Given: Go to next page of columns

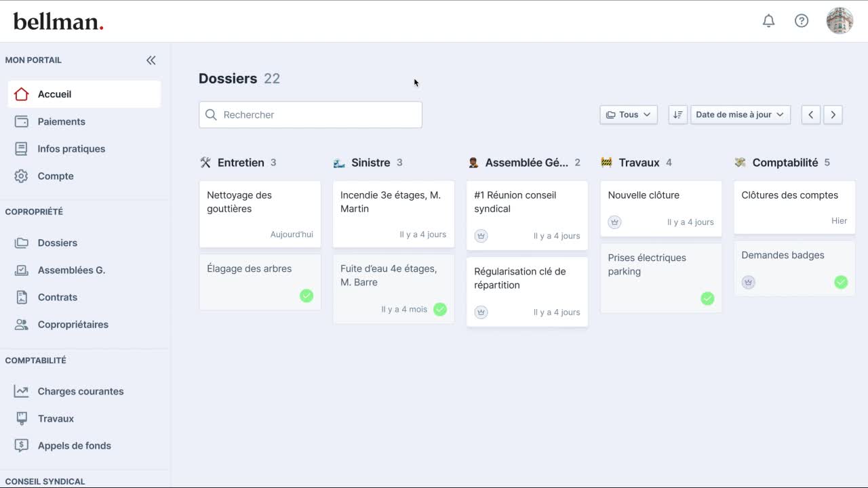Looking at the screenshot, I should point(833,115).
